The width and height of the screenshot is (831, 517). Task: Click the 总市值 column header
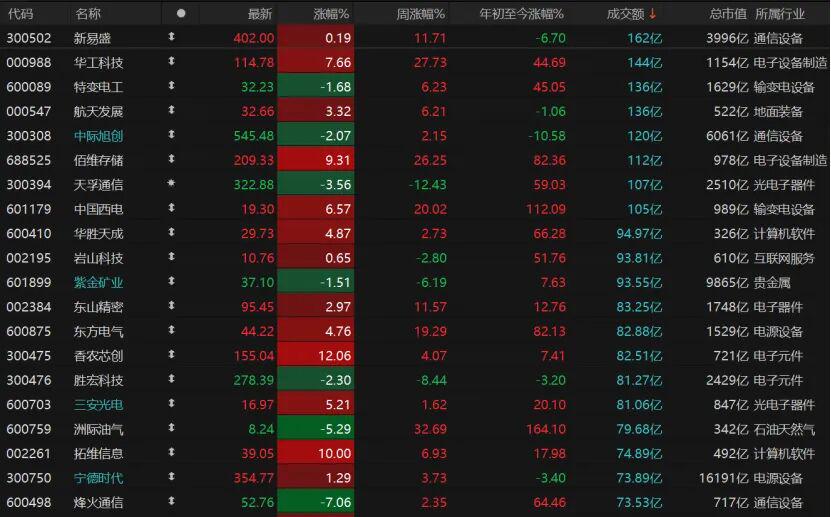tap(727, 14)
